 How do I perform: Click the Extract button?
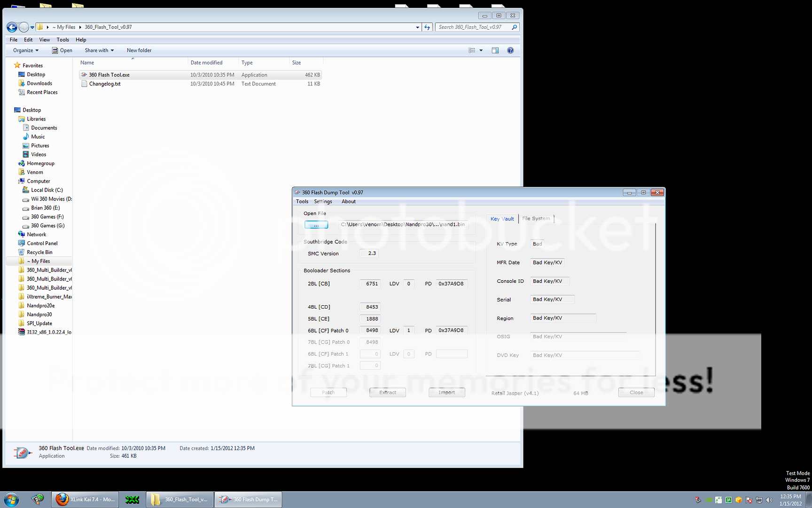tap(388, 392)
